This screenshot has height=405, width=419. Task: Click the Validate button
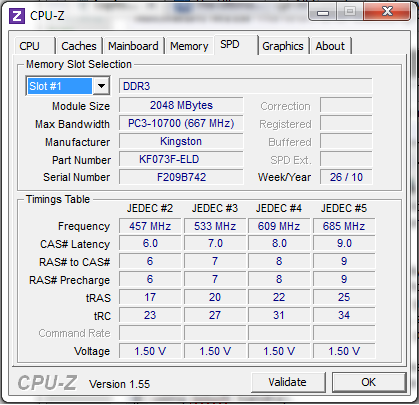click(x=288, y=382)
